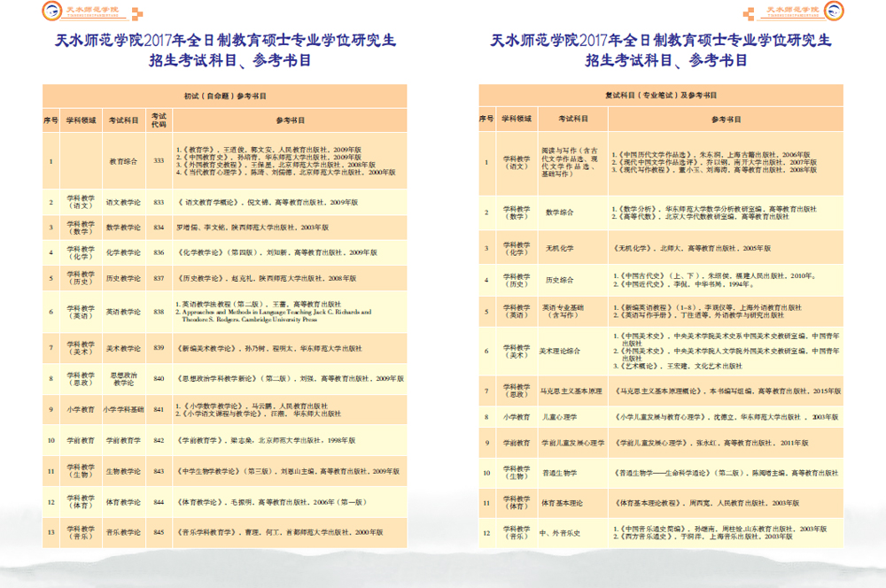Viewport: 886px width, 588px height.
Task: Click the 学前教育学 subject cell
Action: (123, 440)
